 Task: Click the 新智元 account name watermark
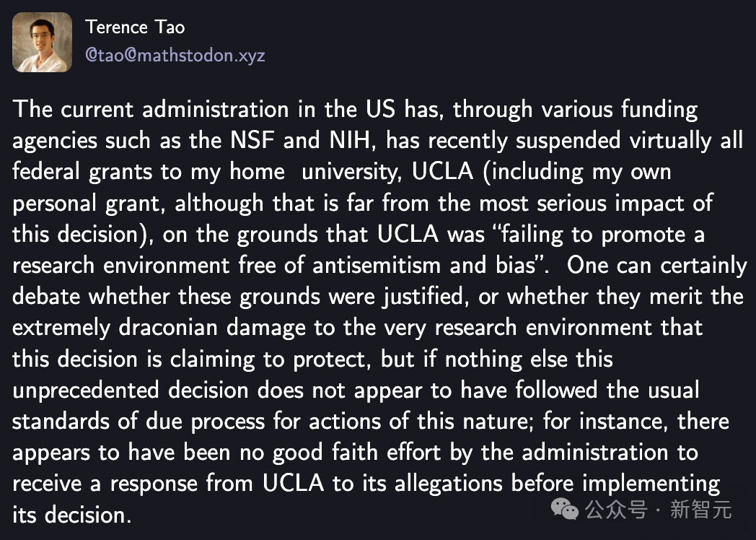click(701, 510)
